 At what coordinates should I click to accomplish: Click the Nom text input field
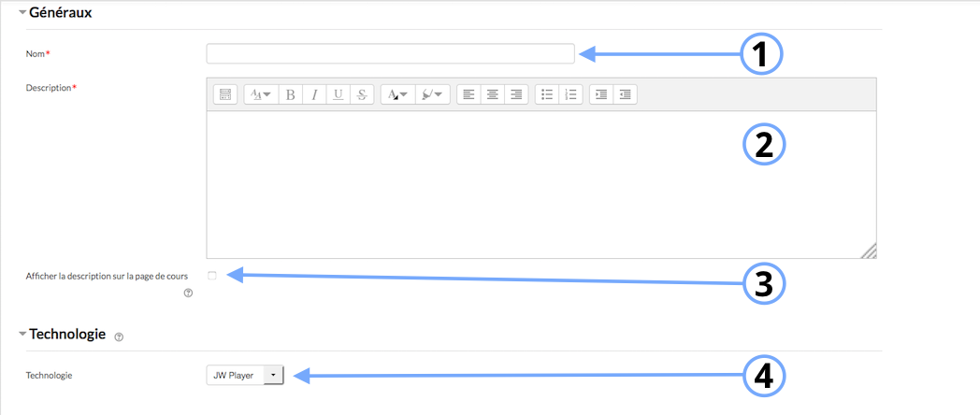(x=390, y=54)
